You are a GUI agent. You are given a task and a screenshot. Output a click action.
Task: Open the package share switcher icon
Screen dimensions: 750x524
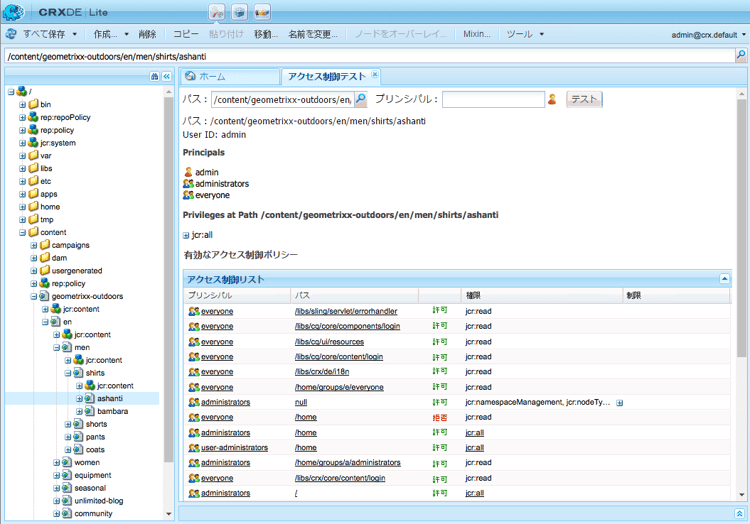pyautogui.click(x=262, y=12)
